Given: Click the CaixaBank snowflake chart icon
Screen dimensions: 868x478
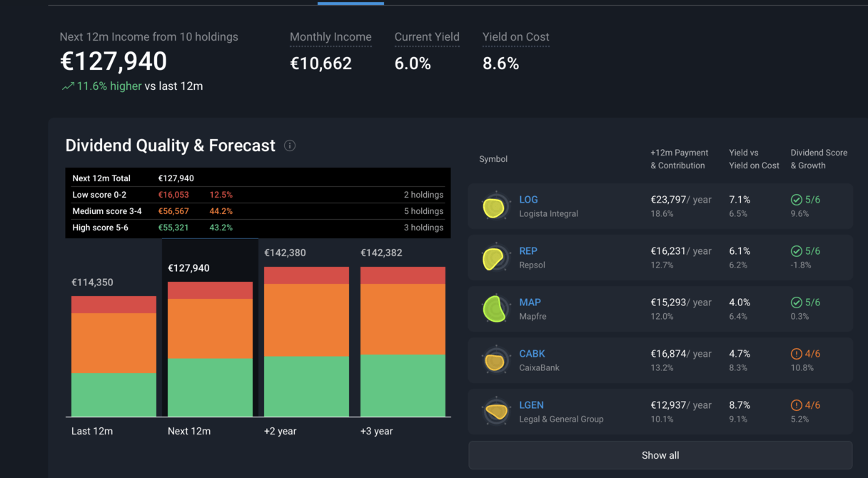Looking at the screenshot, I should (x=494, y=361).
